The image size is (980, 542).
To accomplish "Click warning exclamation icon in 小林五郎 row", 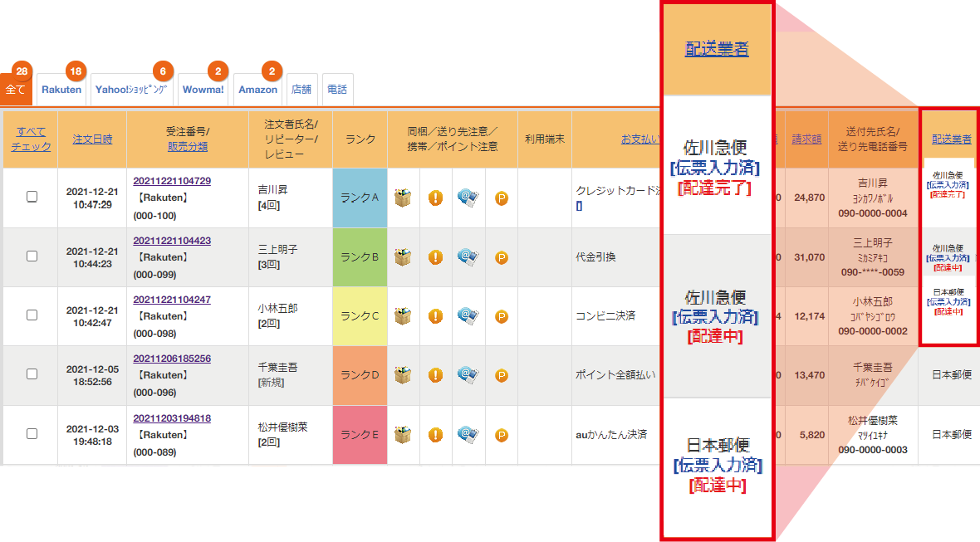I will (x=436, y=316).
